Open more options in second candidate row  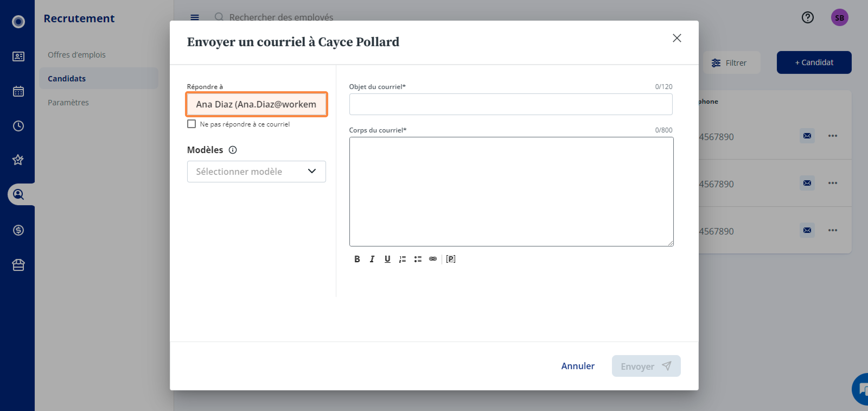(833, 183)
